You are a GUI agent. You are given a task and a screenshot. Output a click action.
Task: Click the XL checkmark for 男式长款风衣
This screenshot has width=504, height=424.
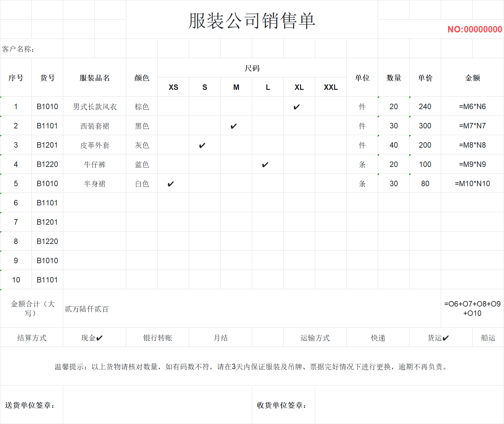click(x=296, y=107)
